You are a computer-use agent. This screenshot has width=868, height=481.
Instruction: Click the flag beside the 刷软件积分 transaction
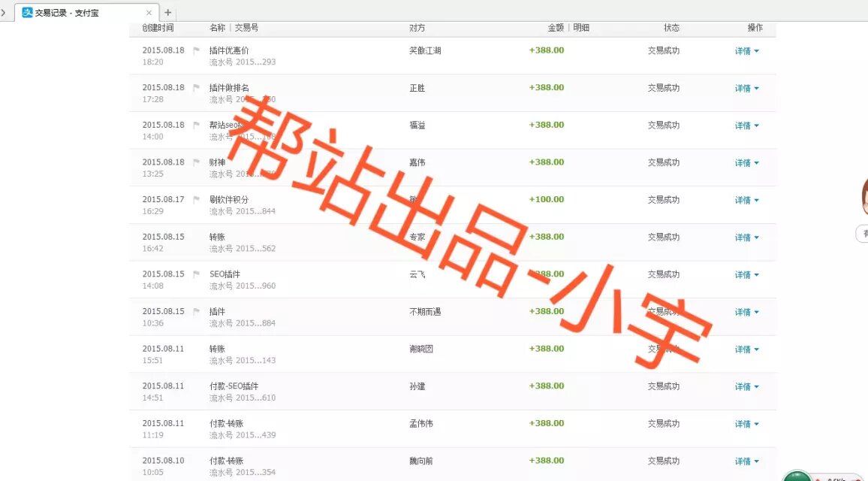197,200
